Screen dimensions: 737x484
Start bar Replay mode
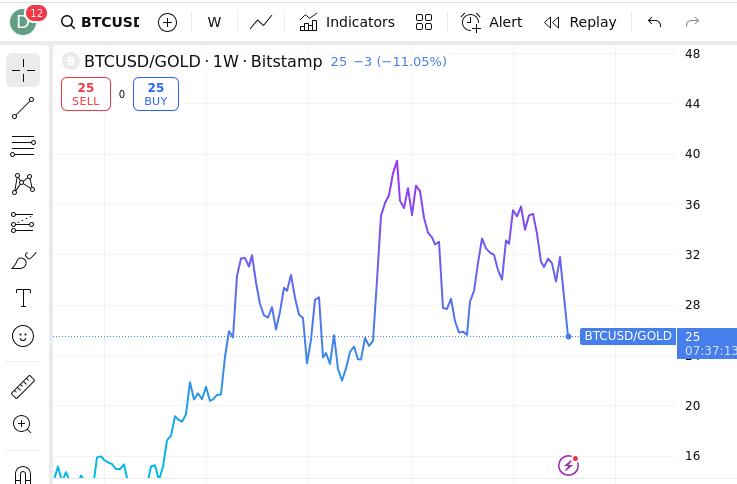[x=580, y=22]
